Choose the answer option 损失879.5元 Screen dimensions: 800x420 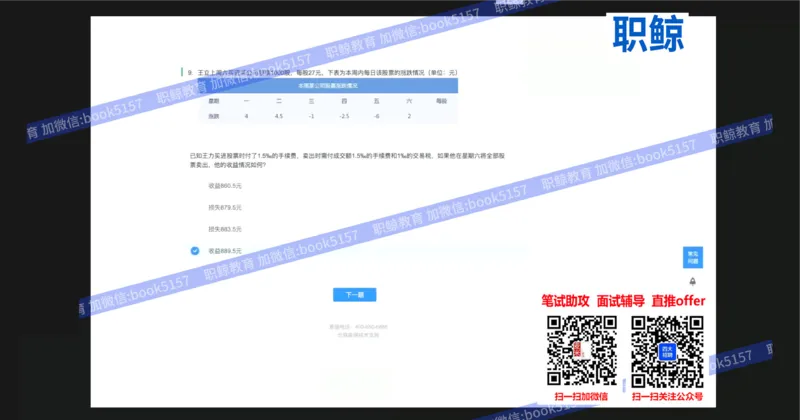tap(224, 208)
